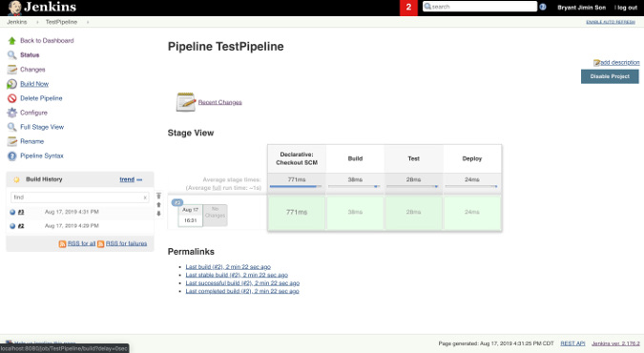Click the Build Now clock icon

pyautogui.click(x=11, y=84)
